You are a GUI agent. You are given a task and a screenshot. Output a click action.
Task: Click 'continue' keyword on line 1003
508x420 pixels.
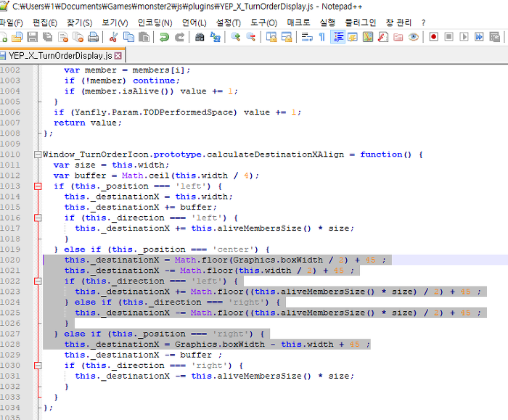click(154, 81)
